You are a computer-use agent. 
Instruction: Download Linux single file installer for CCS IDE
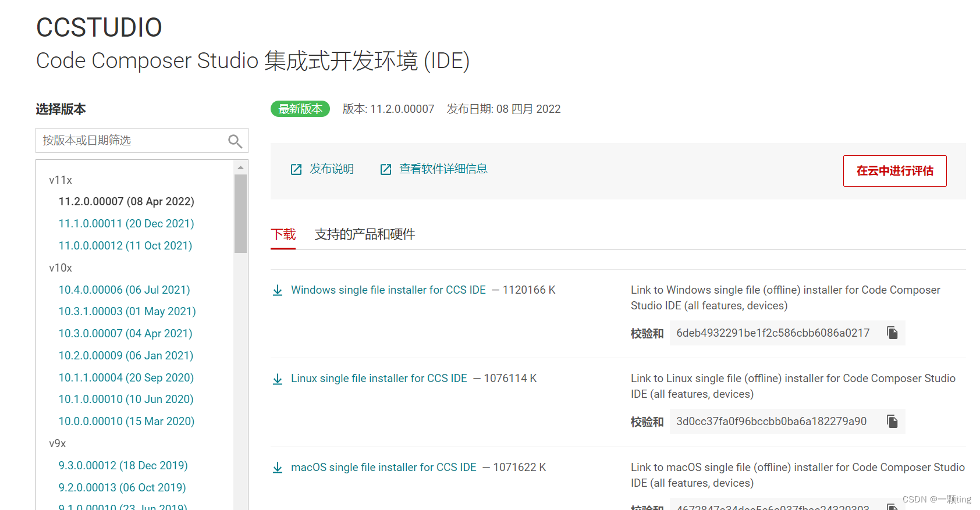[379, 379]
